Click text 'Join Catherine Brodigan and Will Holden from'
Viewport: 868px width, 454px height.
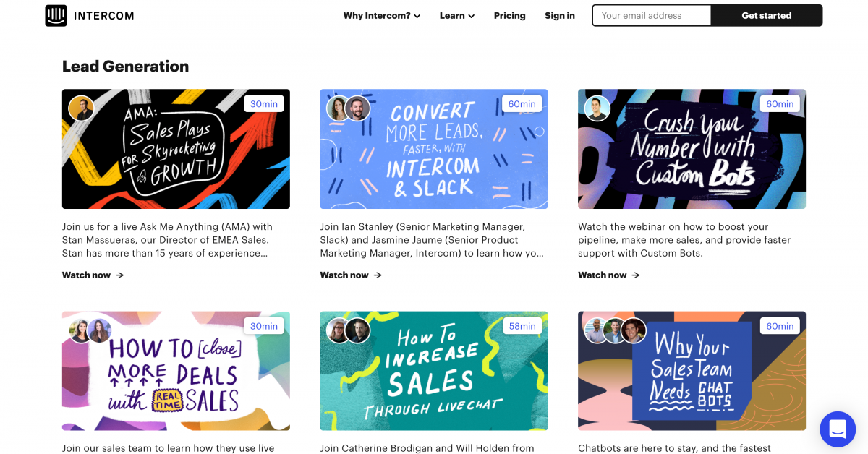tap(427, 448)
